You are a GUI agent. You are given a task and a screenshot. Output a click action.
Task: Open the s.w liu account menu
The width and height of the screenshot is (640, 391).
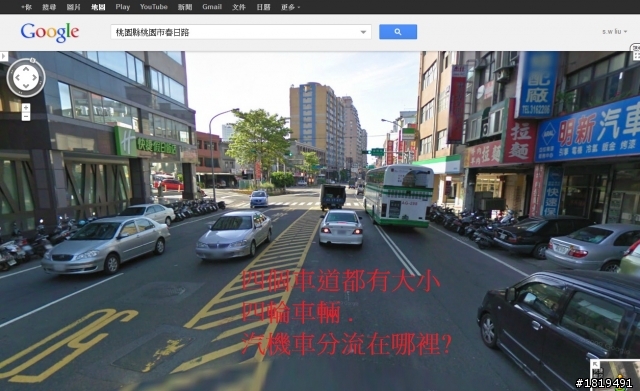pos(614,31)
